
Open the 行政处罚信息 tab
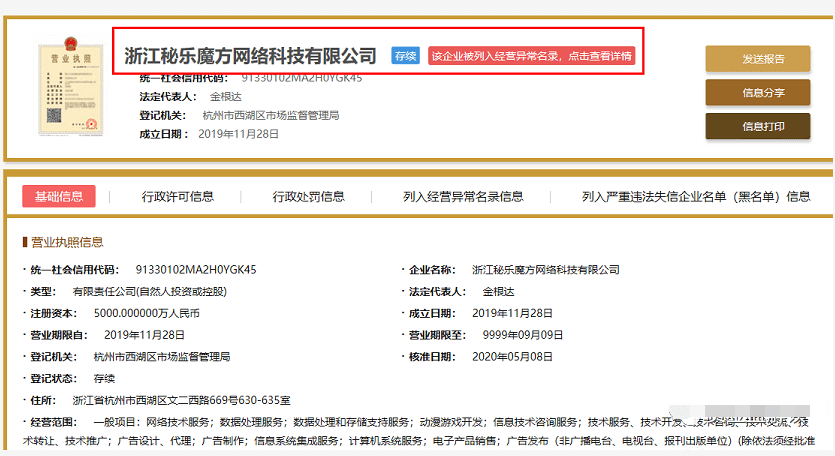pos(308,197)
